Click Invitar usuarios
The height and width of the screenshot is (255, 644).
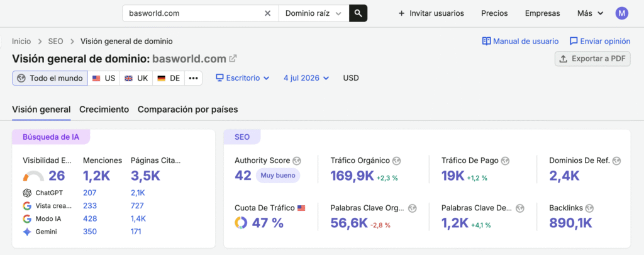pos(431,13)
